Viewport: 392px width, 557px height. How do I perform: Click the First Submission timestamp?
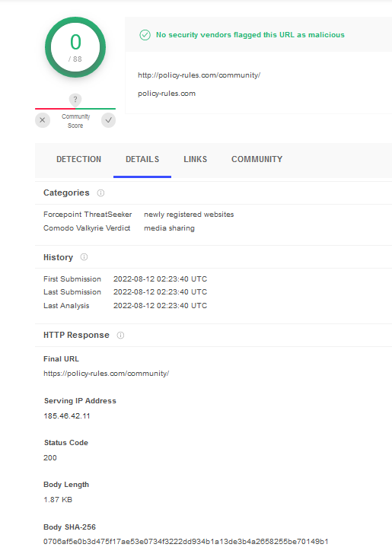tap(161, 278)
